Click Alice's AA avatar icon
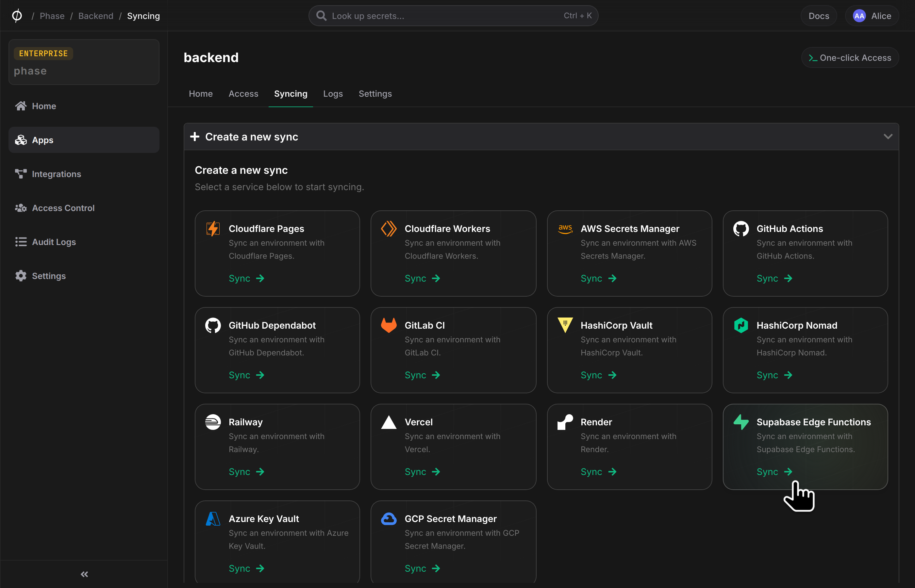Viewport: 915px width, 588px height. click(859, 16)
